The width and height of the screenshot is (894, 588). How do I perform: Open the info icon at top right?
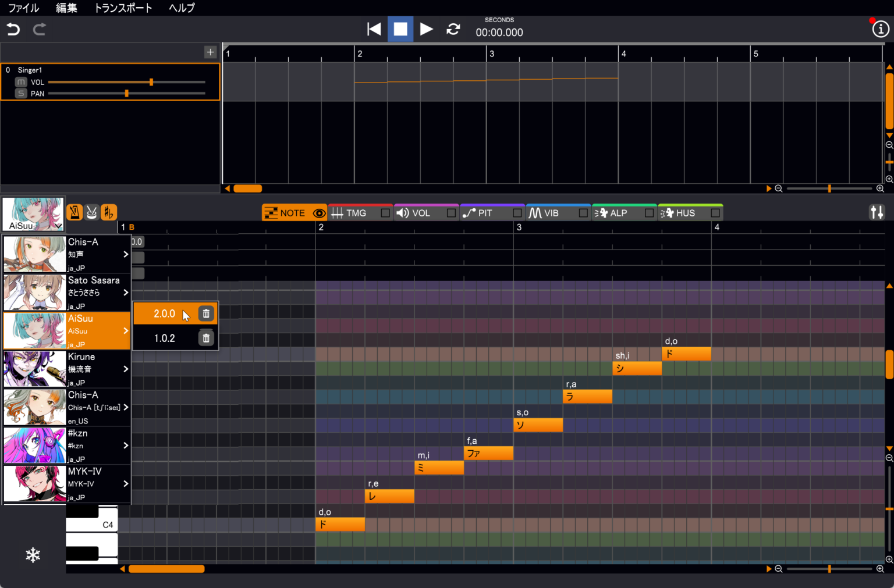tap(880, 29)
